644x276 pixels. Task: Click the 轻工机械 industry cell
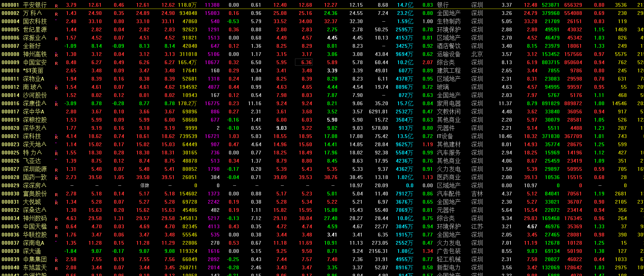coord(449,259)
